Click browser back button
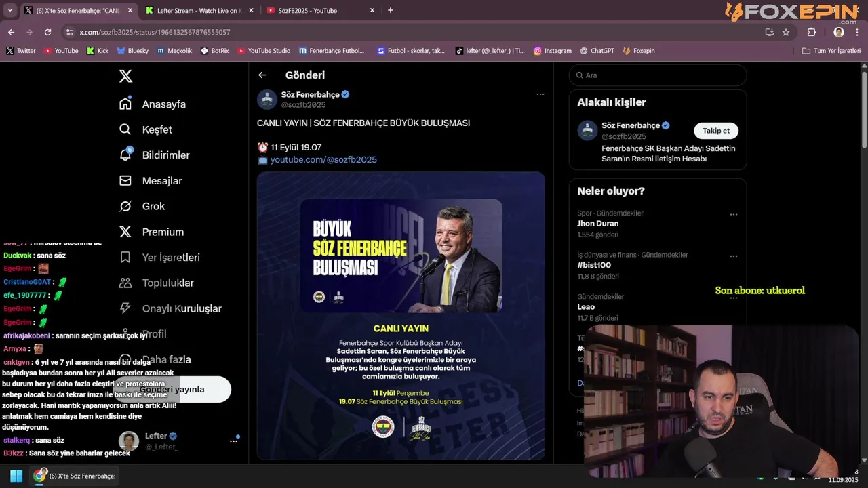The image size is (868, 488). point(11,32)
